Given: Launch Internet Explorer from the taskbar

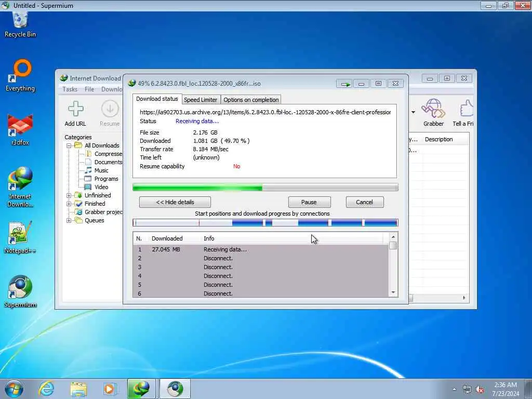Looking at the screenshot, I should (46, 389).
